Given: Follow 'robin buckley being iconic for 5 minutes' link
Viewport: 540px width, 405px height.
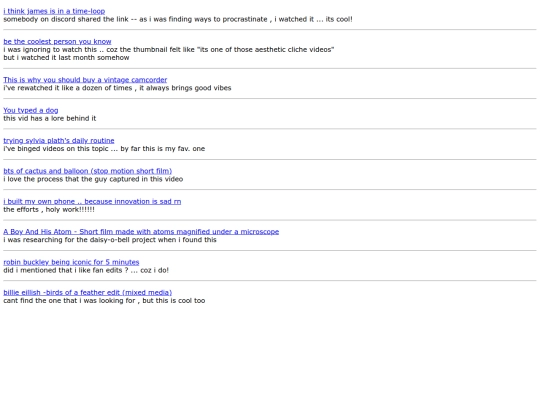Looking at the screenshot, I should 71,262.
